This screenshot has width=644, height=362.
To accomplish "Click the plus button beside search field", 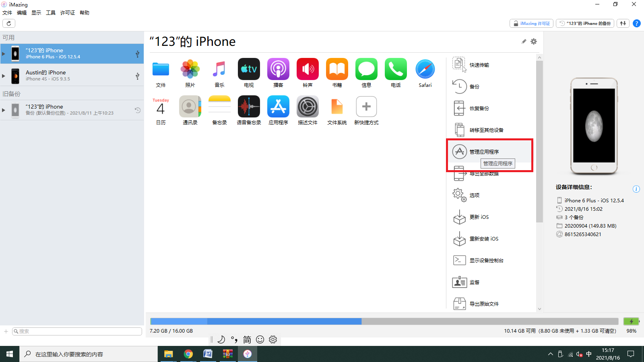I will (x=6, y=331).
